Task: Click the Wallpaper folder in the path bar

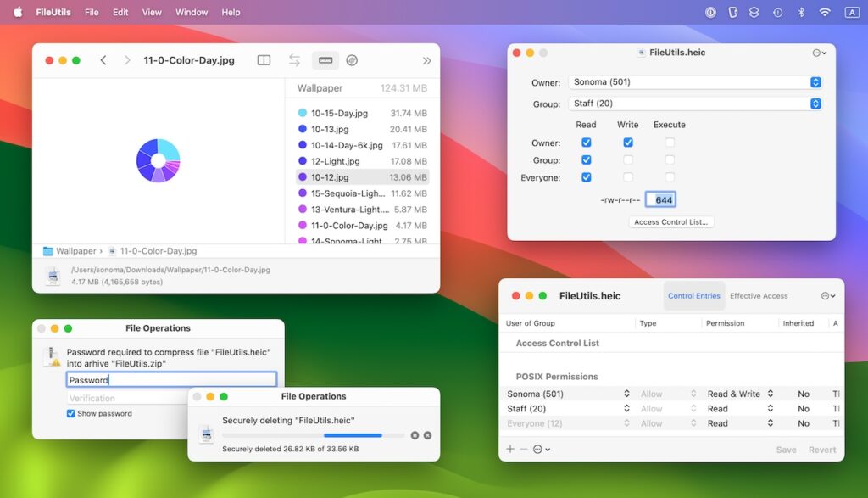Action: tap(72, 250)
